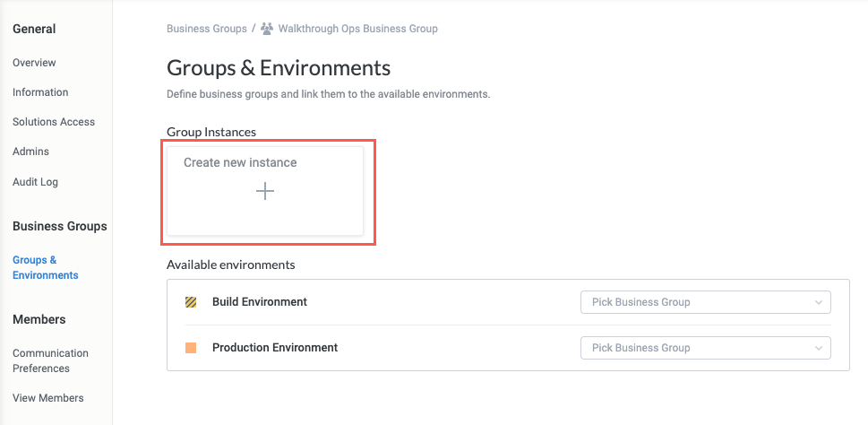The width and height of the screenshot is (868, 425).
Task: Click the Members sidebar section header
Action: click(x=39, y=319)
